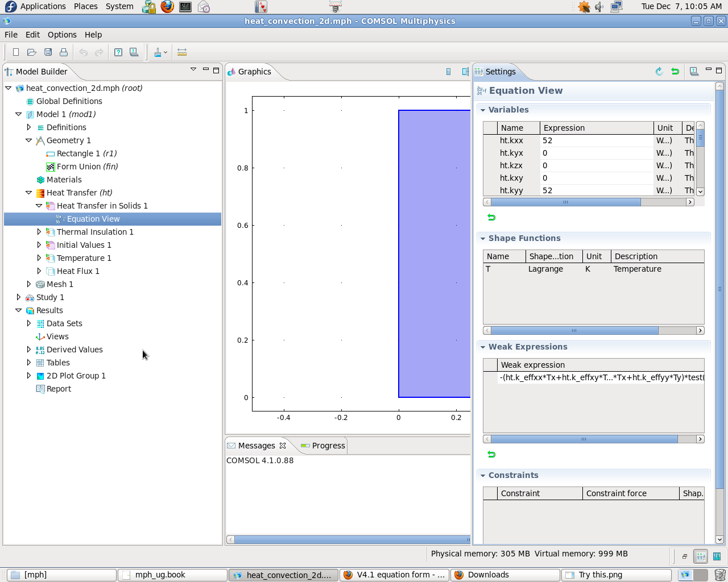The image size is (728, 582).
Task: Select Rectangle 1 in Model Builder
Action: point(86,153)
